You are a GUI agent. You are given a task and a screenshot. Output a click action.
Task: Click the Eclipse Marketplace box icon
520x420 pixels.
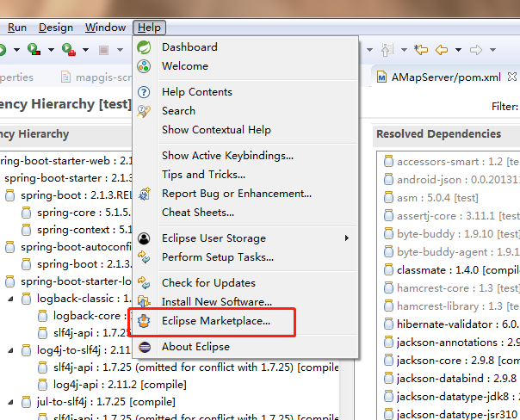(x=144, y=321)
